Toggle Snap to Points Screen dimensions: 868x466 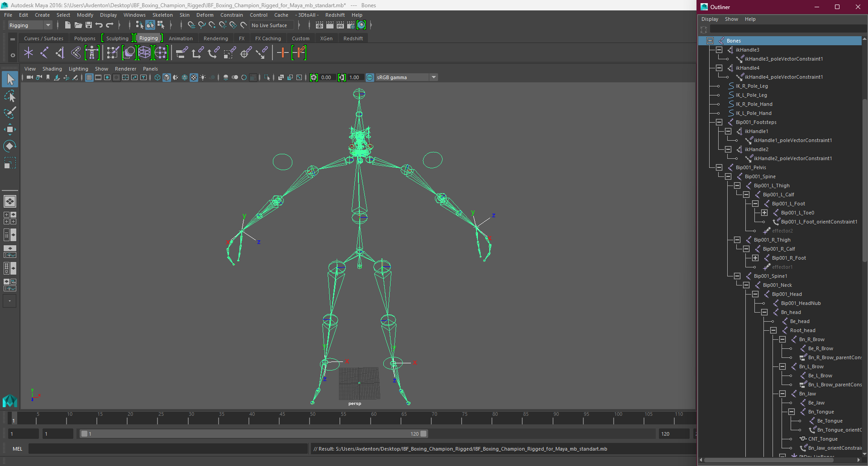(212, 25)
